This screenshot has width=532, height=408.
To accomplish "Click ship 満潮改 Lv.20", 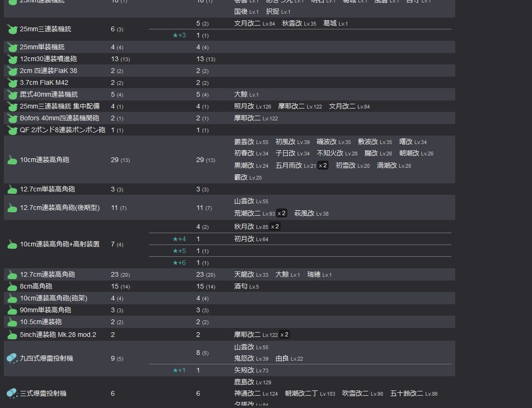I will (394, 166).
